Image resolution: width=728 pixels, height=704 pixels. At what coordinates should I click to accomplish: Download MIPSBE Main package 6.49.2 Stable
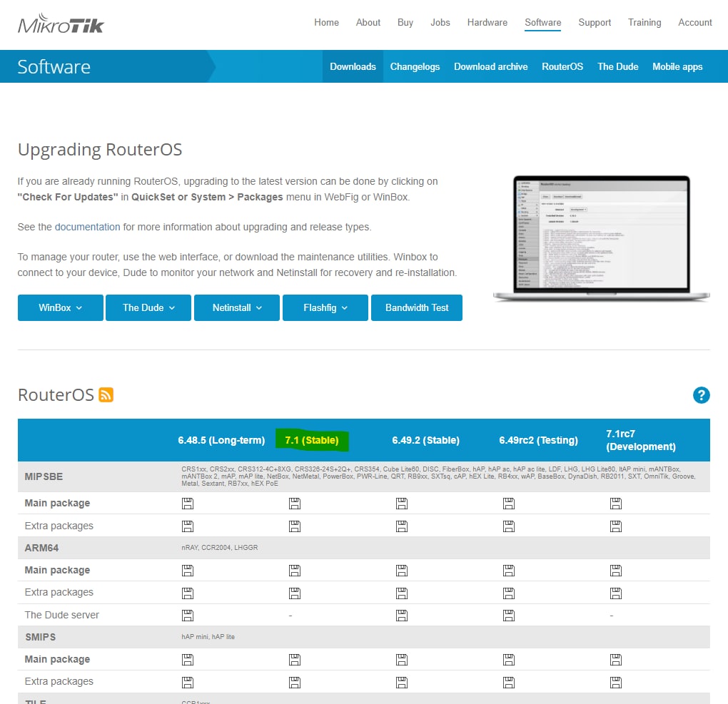click(402, 504)
